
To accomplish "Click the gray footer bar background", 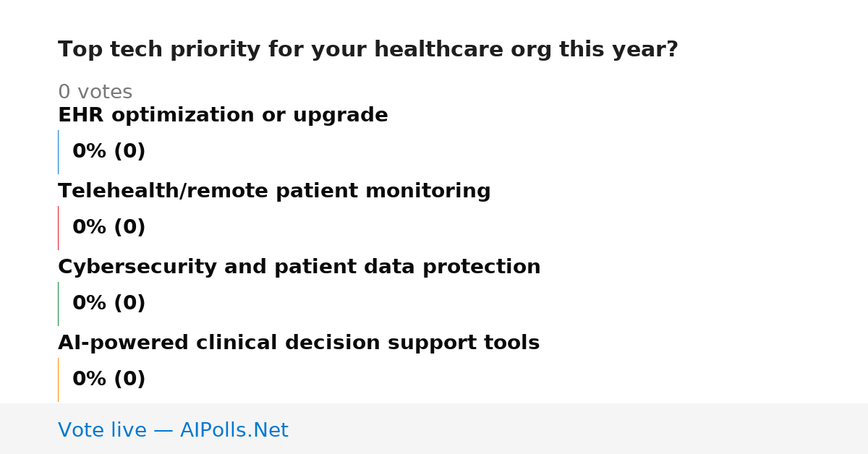I will (x=579, y=429).
